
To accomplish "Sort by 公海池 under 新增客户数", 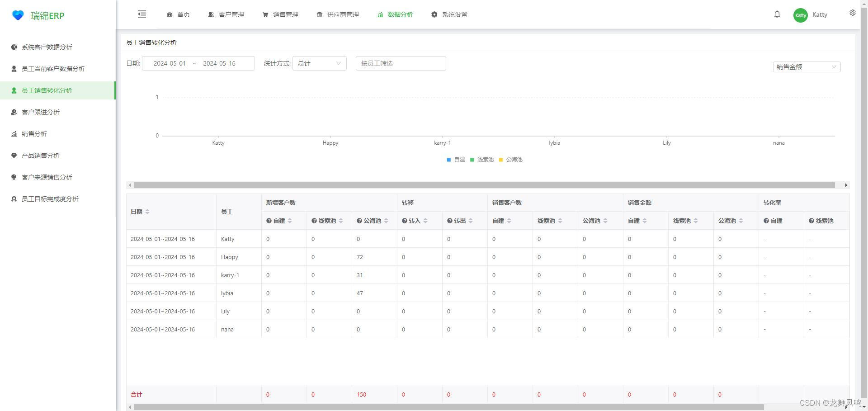I will point(386,221).
